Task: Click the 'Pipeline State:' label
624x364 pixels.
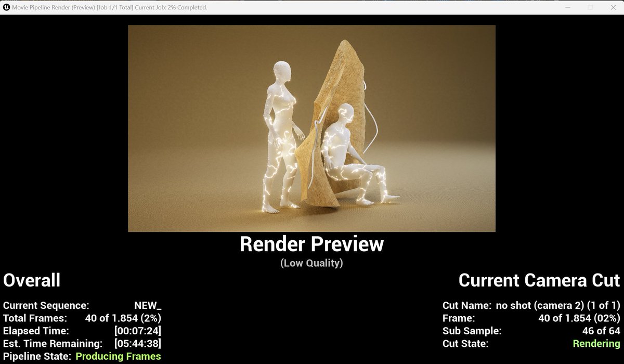Action: point(37,356)
